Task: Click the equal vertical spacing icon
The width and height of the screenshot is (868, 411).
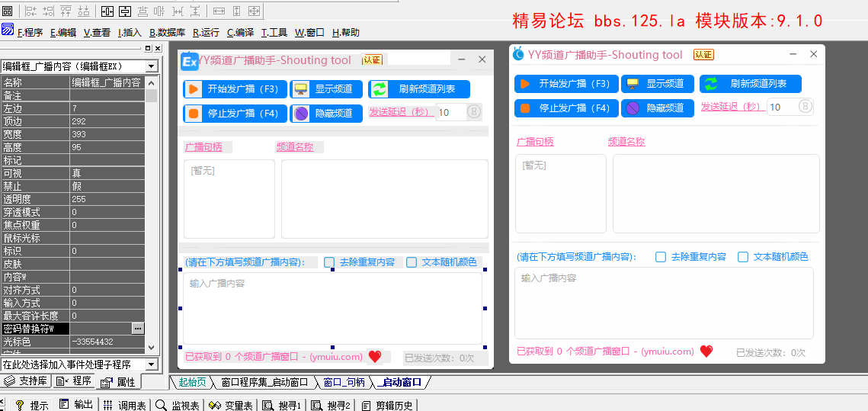Action: point(195,11)
